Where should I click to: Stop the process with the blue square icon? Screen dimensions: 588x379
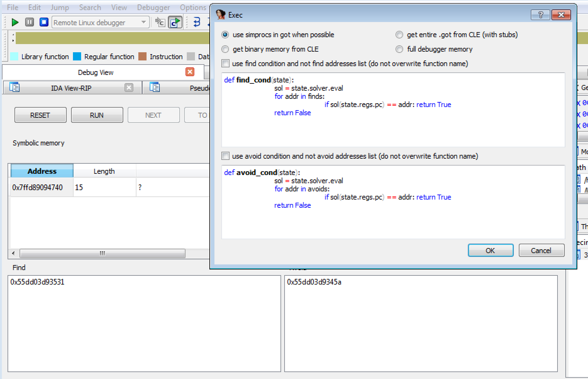pyautogui.click(x=44, y=22)
